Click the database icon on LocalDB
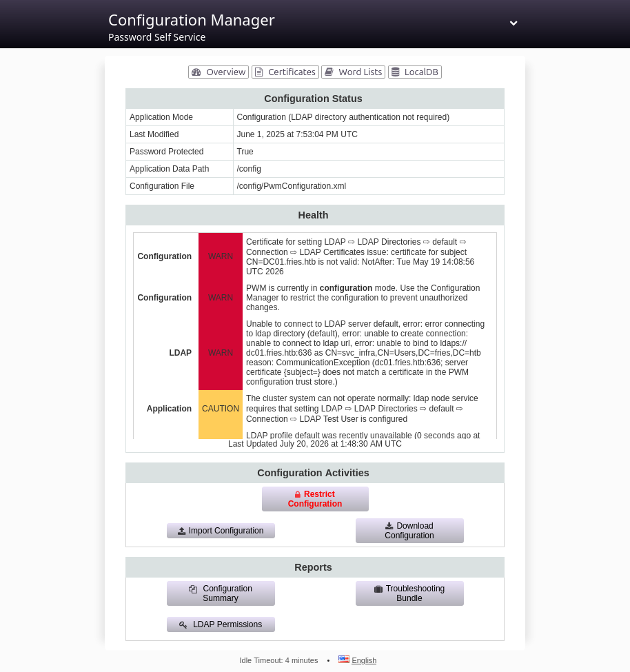The width and height of the screenshot is (630, 672). [x=395, y=72]
